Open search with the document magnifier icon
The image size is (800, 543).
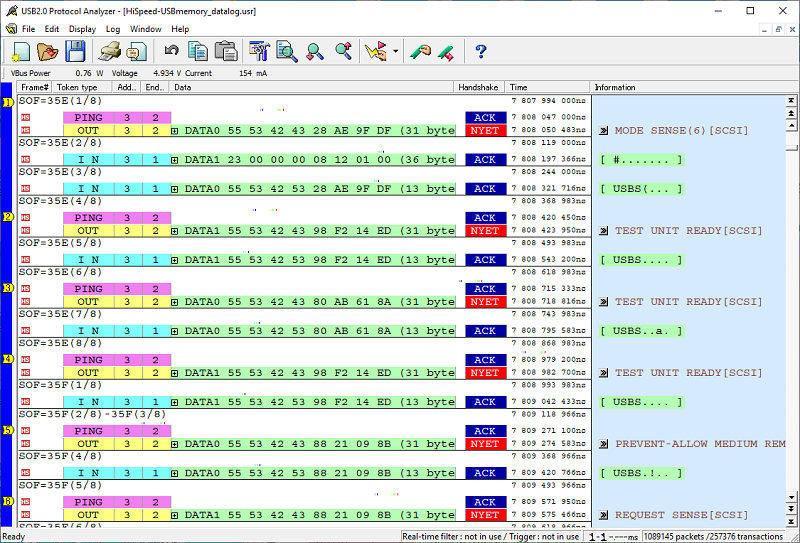pyautogui.click(x=287, y=52)
